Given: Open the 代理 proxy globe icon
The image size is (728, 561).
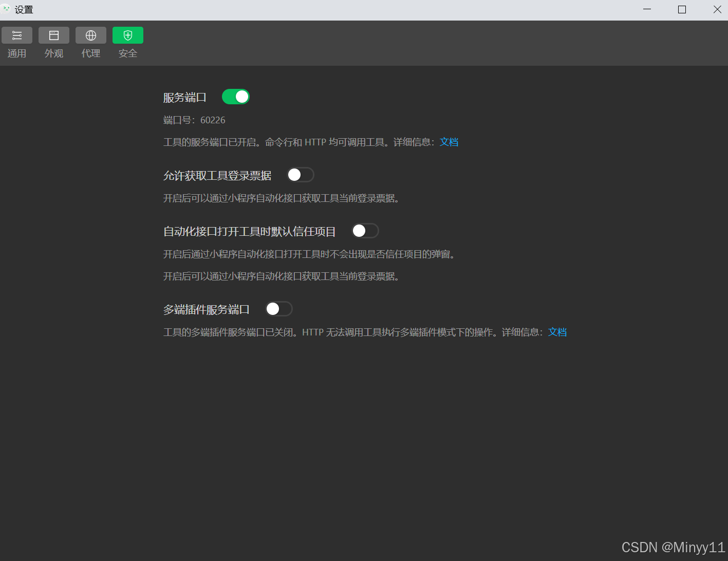Looking at the screenshot, I should point(91,35).
